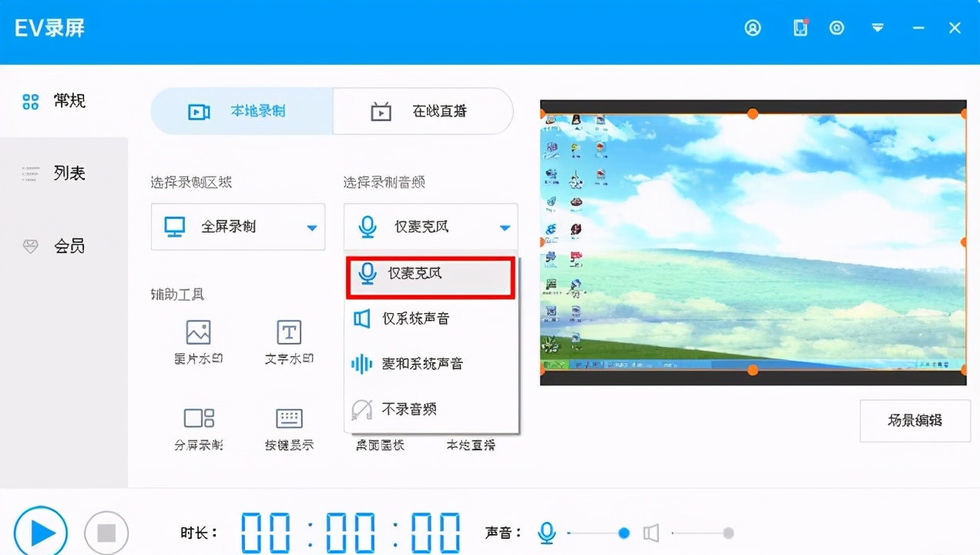980x555 pixels.
Task: Select 麦和系统声音 to record both audio sources
Action: (x=428, y=364)
